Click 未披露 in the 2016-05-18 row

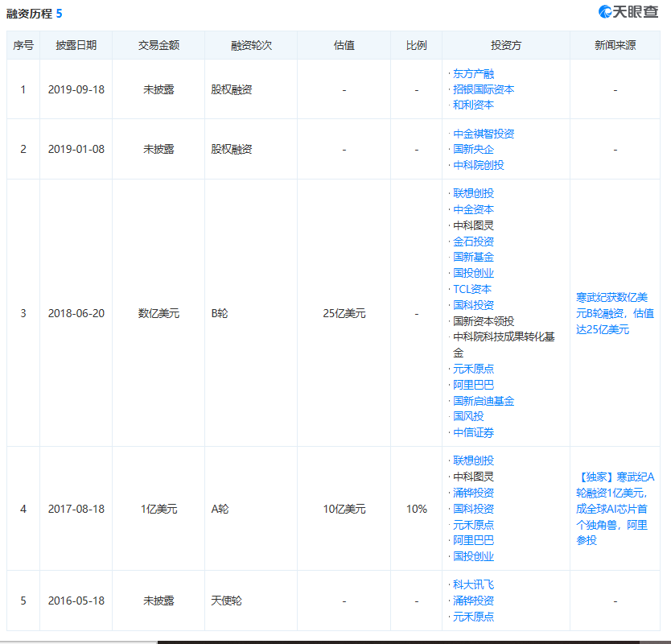[158, 601]
